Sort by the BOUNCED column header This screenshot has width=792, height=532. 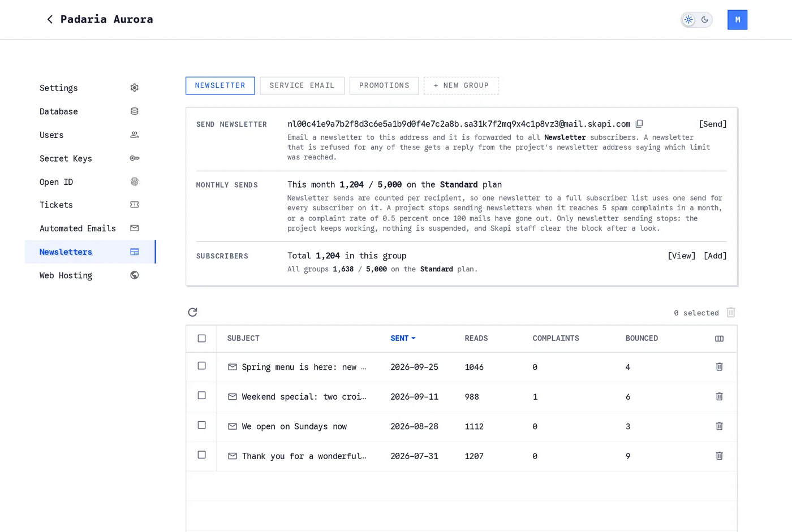tap(642, 338)
